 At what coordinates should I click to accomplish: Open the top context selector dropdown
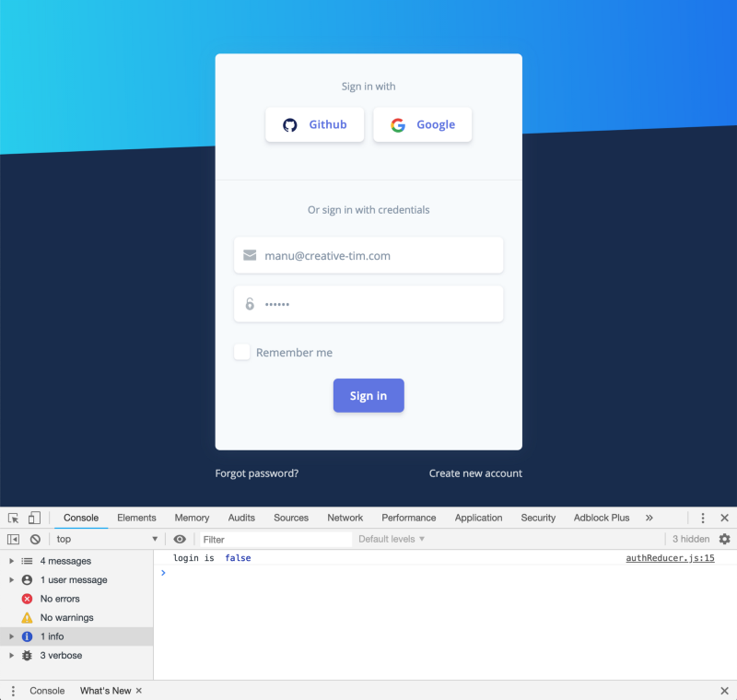[x=106, y=539]
